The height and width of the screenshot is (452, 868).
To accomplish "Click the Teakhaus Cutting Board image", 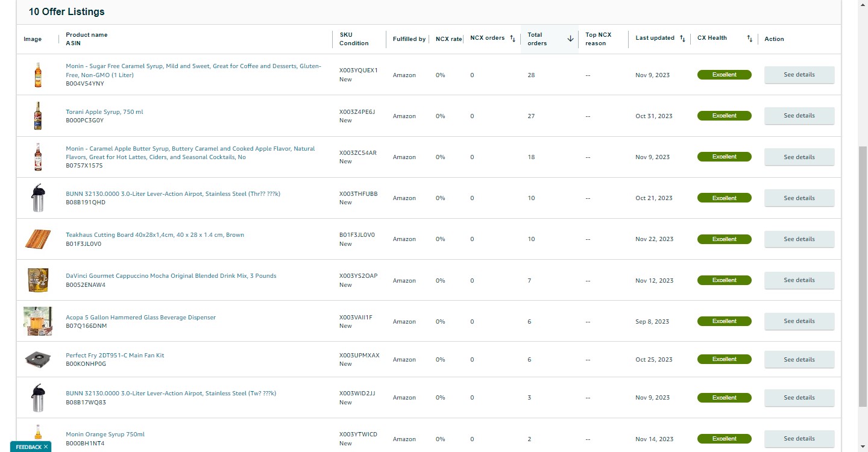I will tap(37, 239).
